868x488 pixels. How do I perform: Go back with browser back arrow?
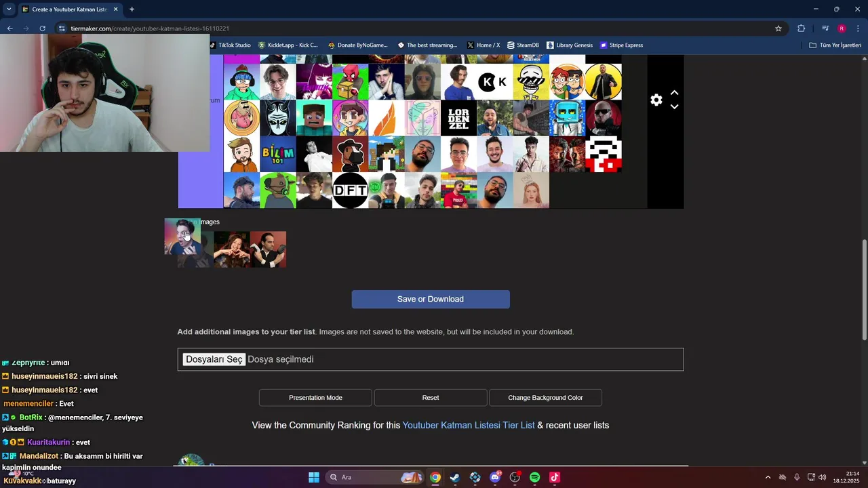tap(9, 28)
